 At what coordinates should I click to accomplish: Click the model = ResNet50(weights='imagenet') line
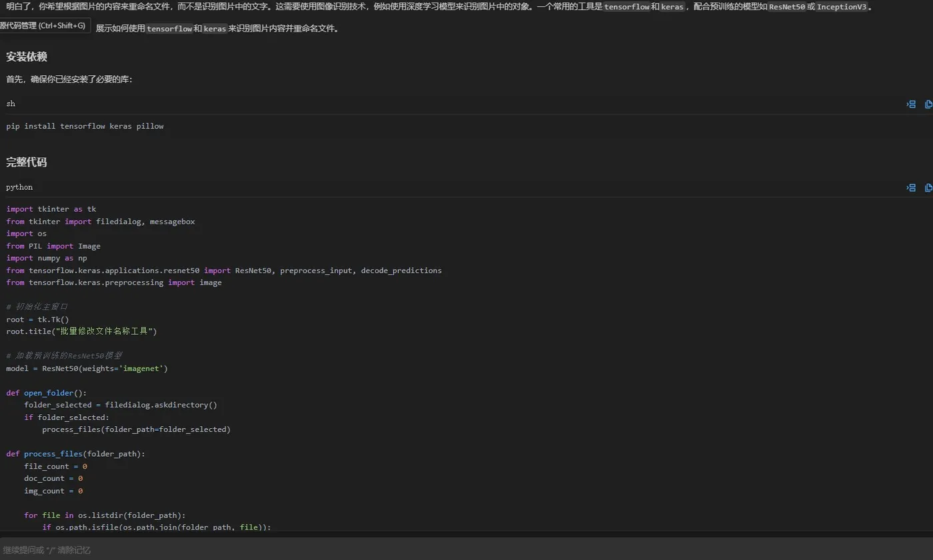point(87,368)
